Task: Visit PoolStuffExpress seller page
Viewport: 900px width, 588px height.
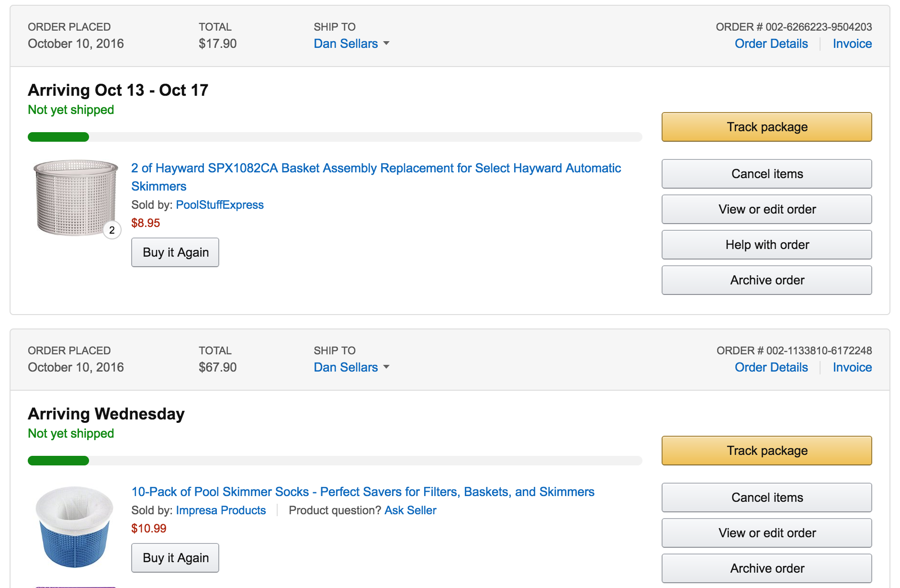Action: pos(220,205)
